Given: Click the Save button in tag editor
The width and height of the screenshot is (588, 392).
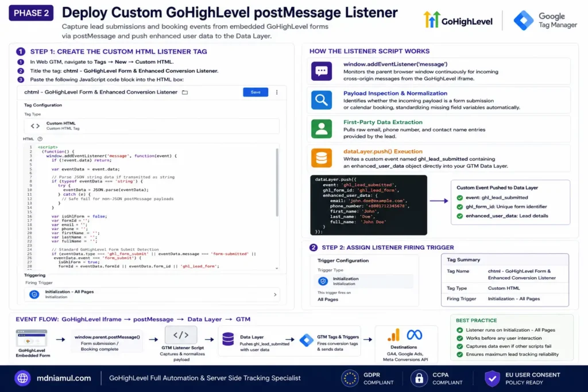Looking at the screenshot, I should [256, 92].
